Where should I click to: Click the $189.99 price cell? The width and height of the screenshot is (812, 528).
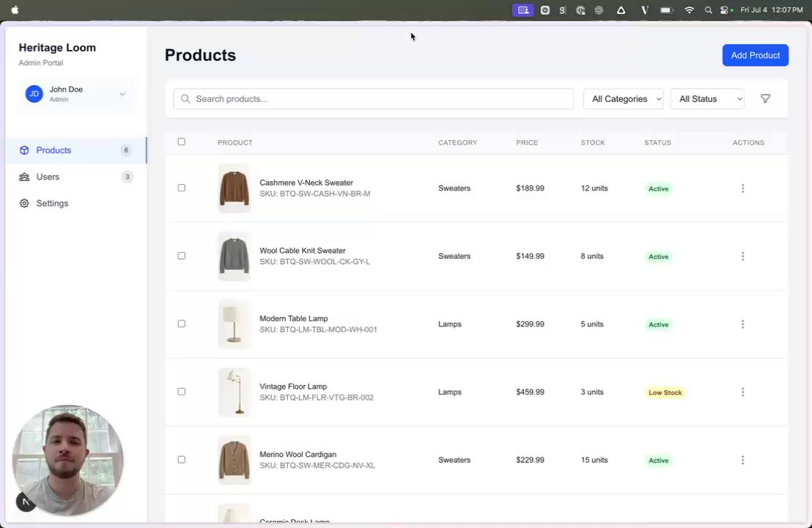click(530, 188)
